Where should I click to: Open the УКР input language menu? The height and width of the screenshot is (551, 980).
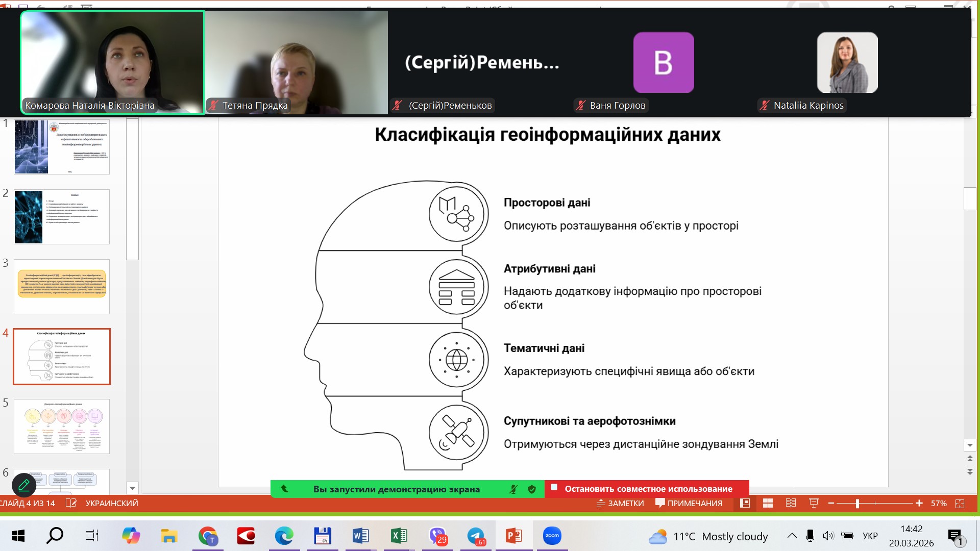pos(870,536)
